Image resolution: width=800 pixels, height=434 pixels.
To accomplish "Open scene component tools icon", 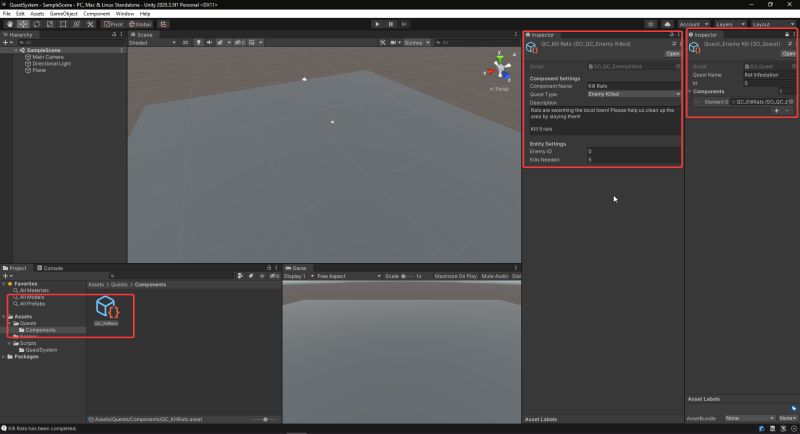I will point(383,43).
